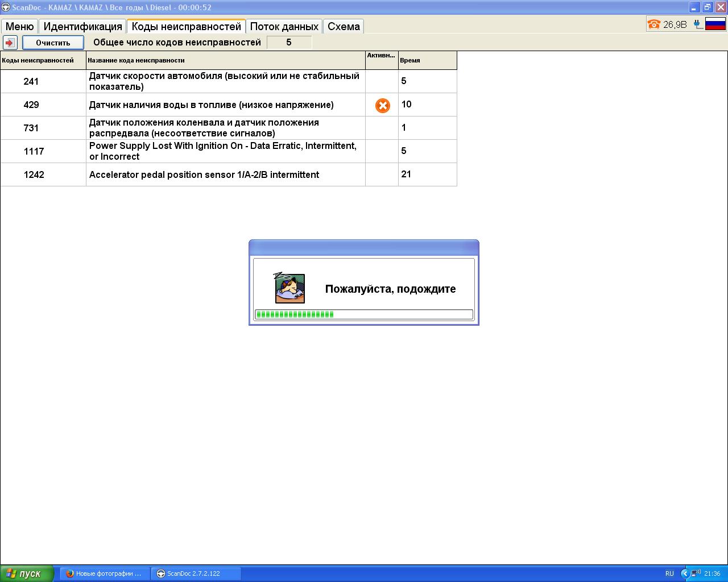Click the Название кода неисправности column header
This screenshot has height=582, width=728.
tap(226, 60)
